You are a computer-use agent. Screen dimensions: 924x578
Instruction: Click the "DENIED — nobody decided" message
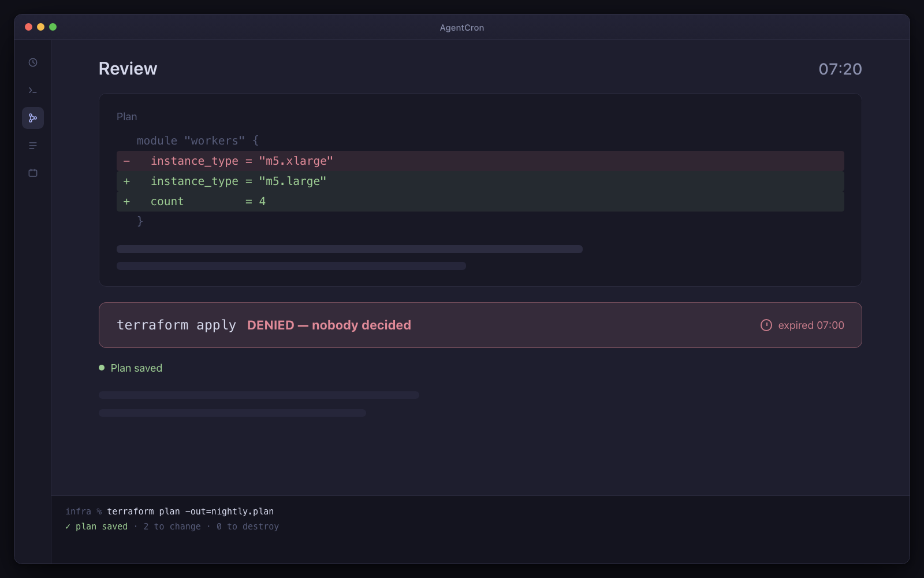tap(329, 325)
